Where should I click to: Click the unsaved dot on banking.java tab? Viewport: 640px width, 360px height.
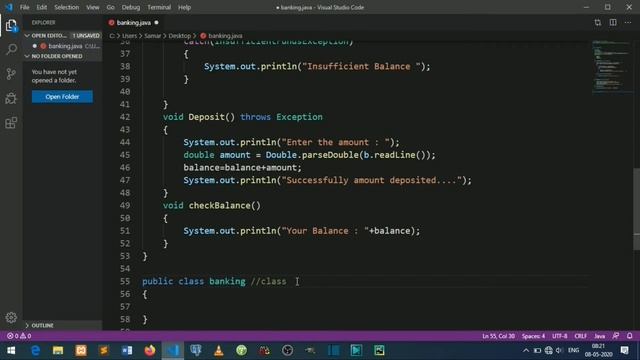tap(156, 22)
